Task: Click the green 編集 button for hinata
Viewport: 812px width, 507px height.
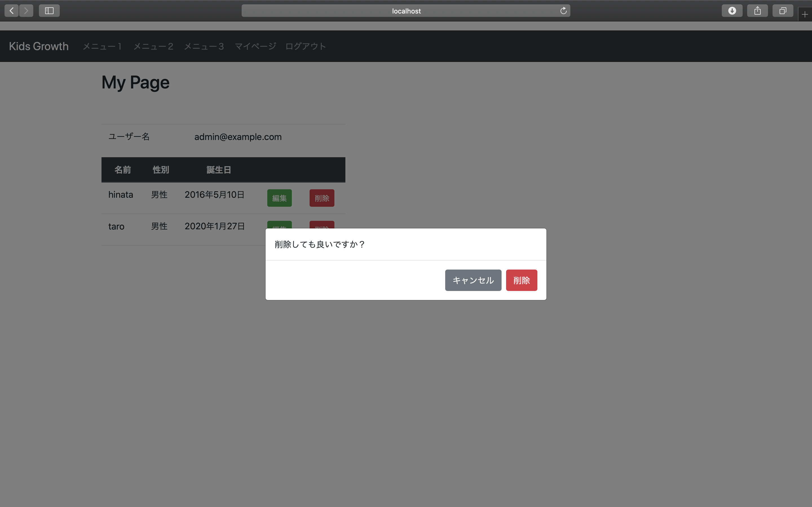Action: coord(279,198)
